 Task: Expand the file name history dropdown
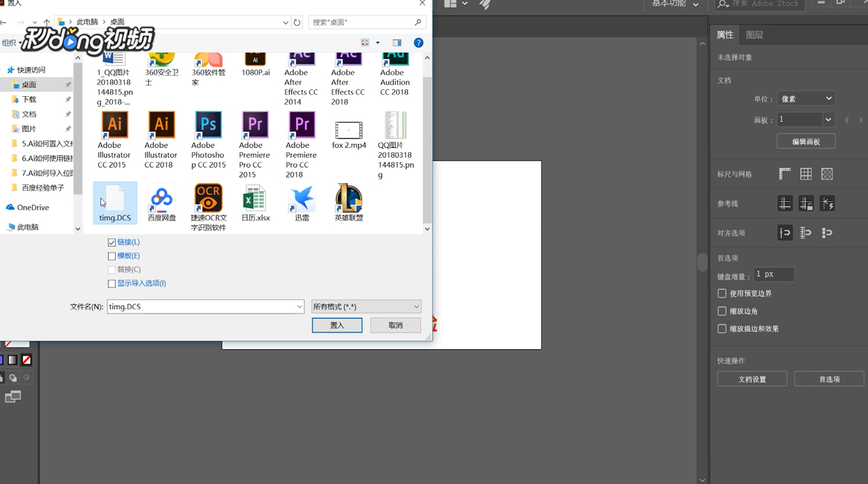tap(299, 307)
